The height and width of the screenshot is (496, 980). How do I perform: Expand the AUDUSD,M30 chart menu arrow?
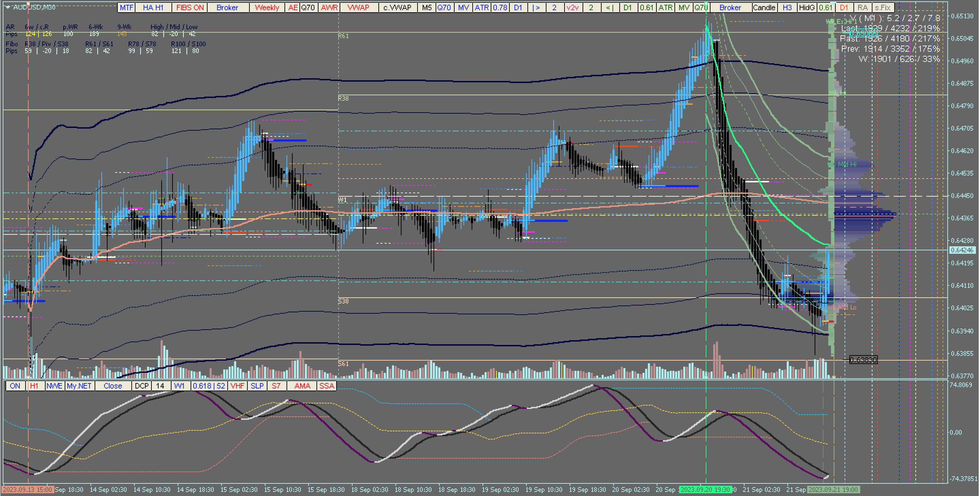[7, 7]
